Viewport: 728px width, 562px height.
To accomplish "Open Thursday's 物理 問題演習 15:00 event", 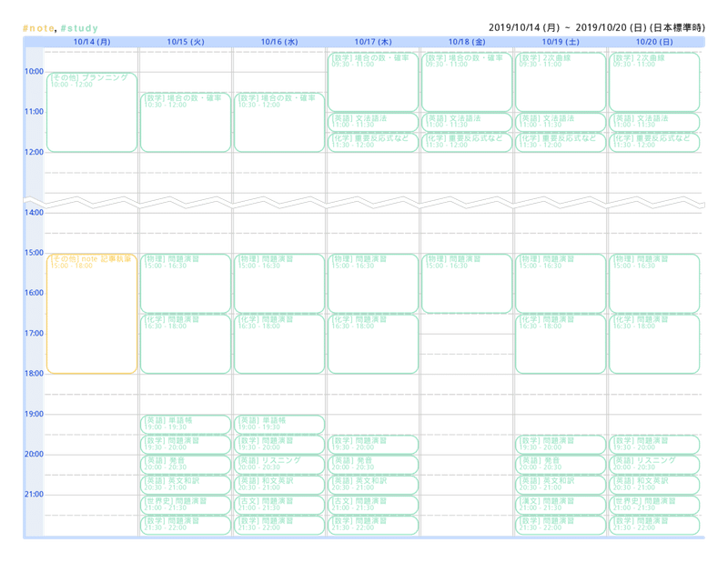I will [373, 284].
